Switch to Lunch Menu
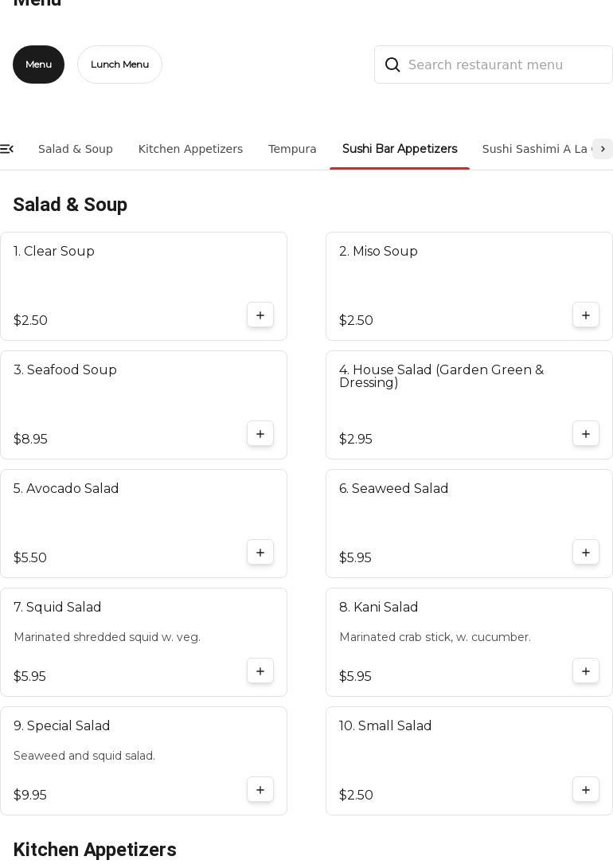Screen dimensions: 613x868 [x=119, y=65]
